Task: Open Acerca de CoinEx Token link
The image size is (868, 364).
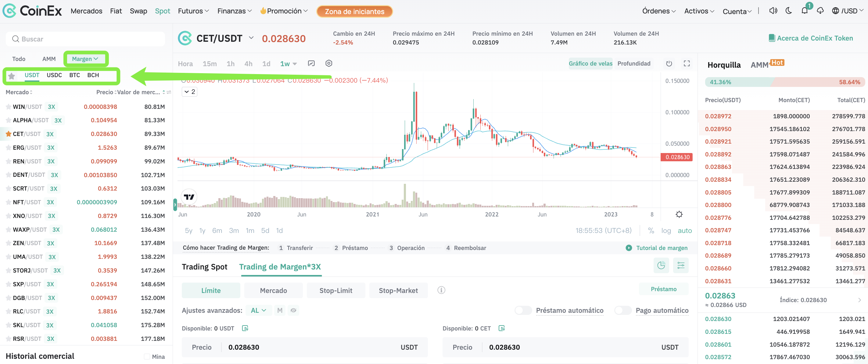Action: coord(815,38)
